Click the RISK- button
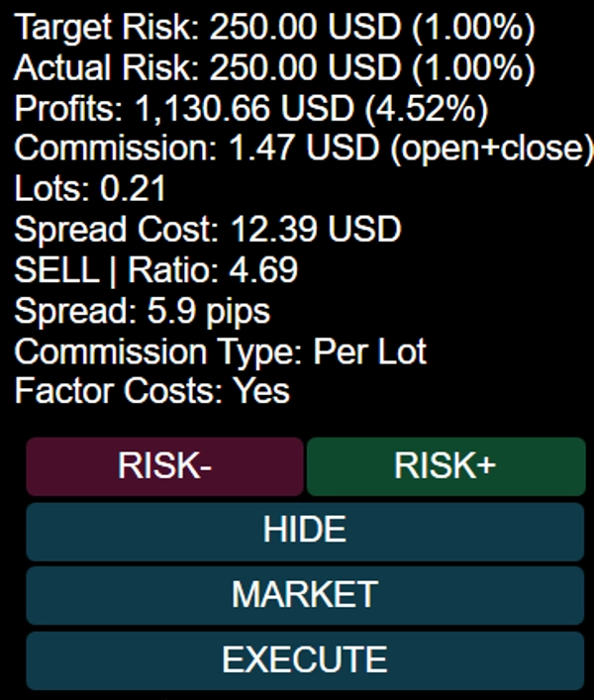The height and width of the screenshot is (700, 594). (x=164, y=466)
